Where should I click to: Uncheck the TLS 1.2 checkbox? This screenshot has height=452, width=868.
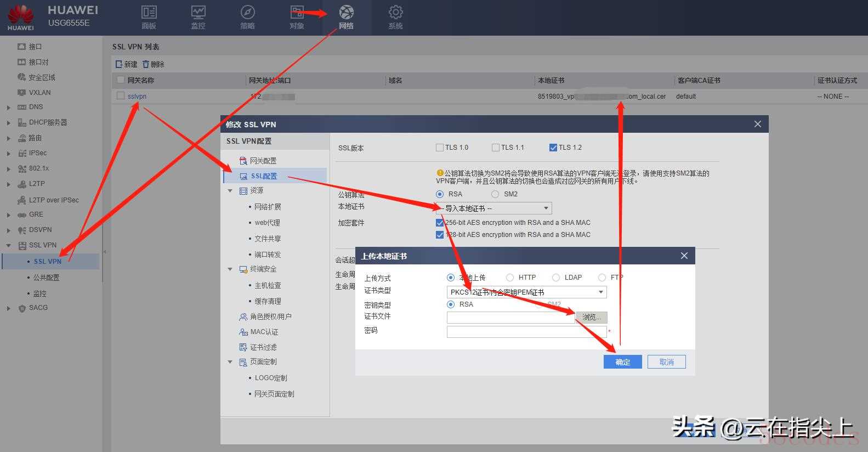tap(553, 148)
